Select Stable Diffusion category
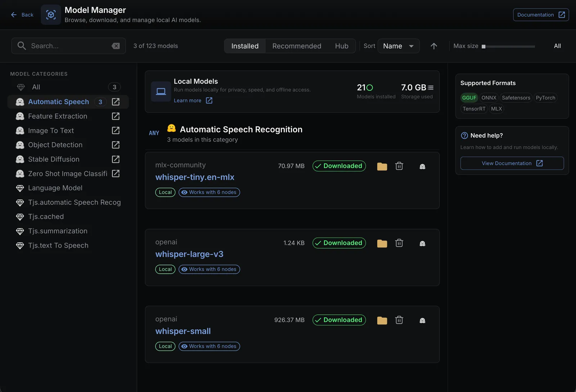 pos(54,159)
